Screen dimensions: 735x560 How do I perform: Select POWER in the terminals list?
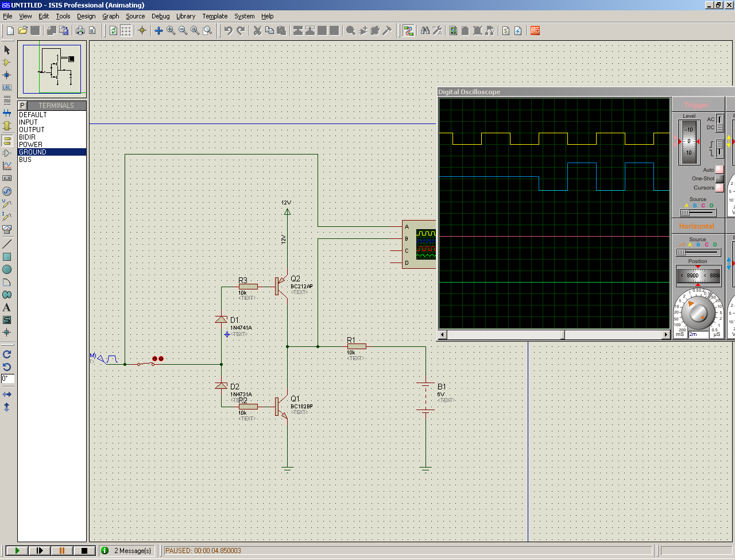[x=30, y=145]
